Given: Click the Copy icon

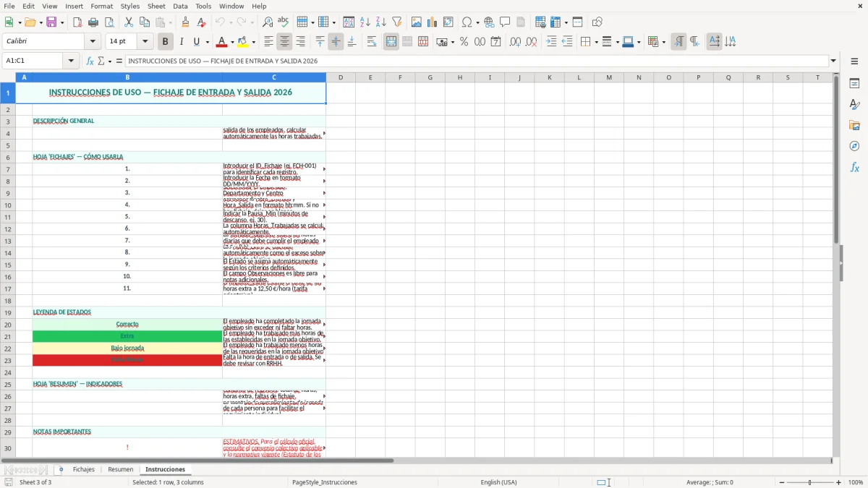Looking at the screenshot, I should pyautogui.click(x=145, y=22).
